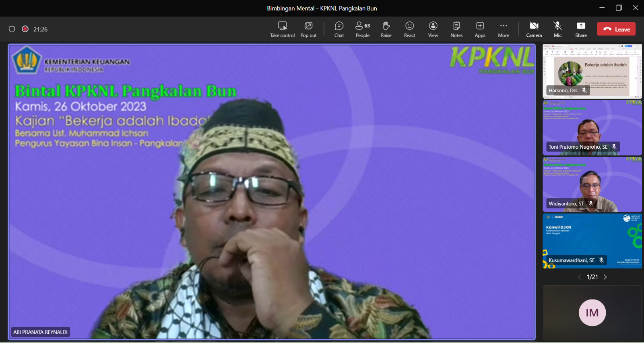The height and width of the screenshot is (343, 644).
Task: Open meeting Notes
Action: [456, 29]
